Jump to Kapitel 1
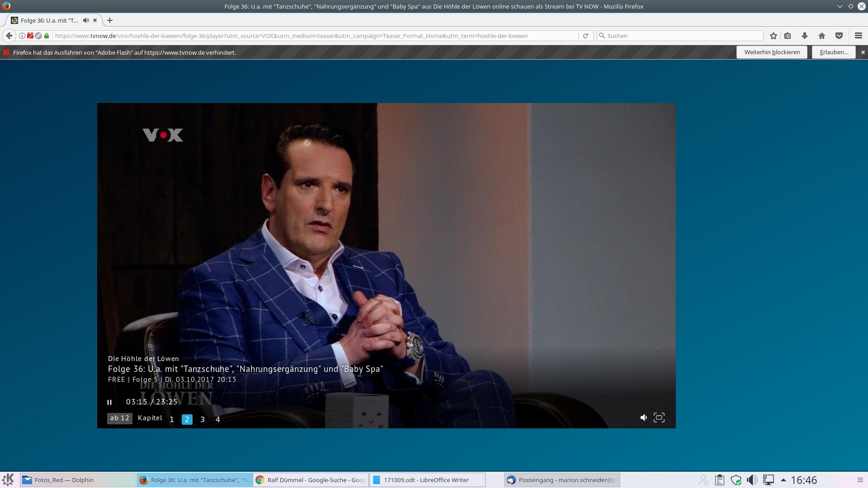 [172, 419]
